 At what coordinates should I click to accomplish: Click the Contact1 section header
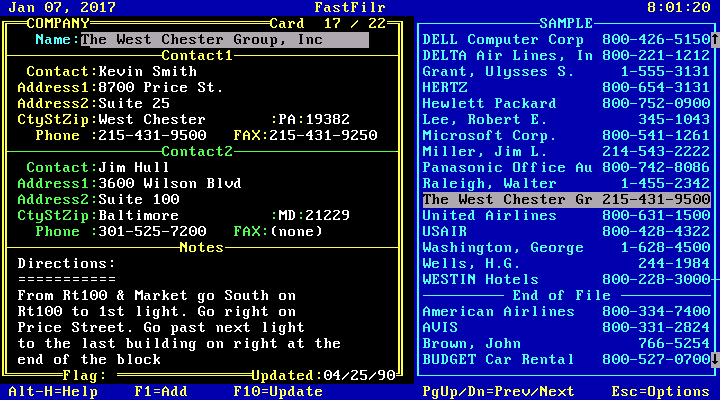pos(197,56)
